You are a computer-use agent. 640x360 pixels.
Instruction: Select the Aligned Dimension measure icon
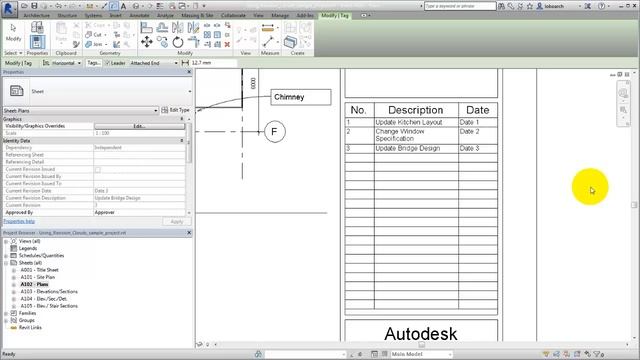coord(268,28)
